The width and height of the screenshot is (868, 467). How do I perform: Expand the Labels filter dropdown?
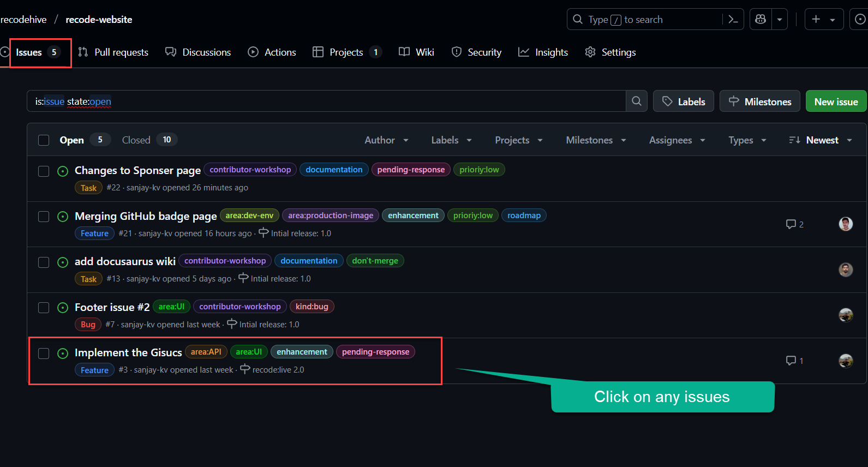pos(451,140)
